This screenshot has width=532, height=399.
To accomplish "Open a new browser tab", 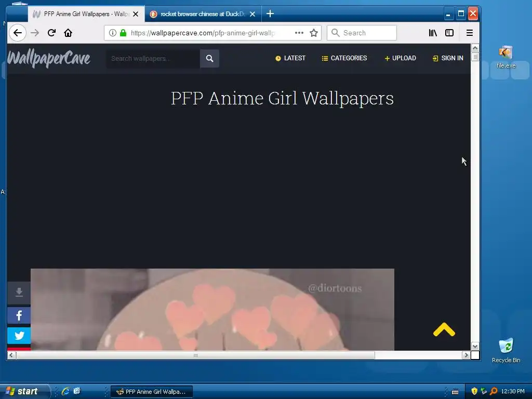I will [270, 14].
